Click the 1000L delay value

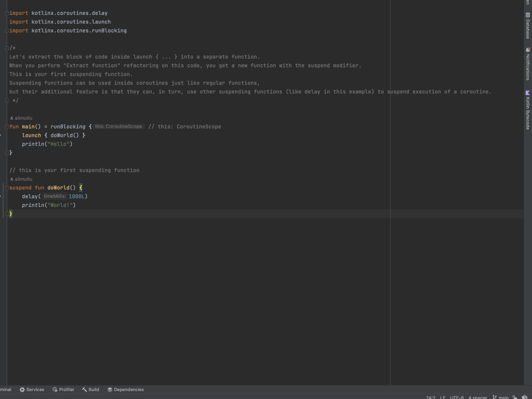point(77,196)
